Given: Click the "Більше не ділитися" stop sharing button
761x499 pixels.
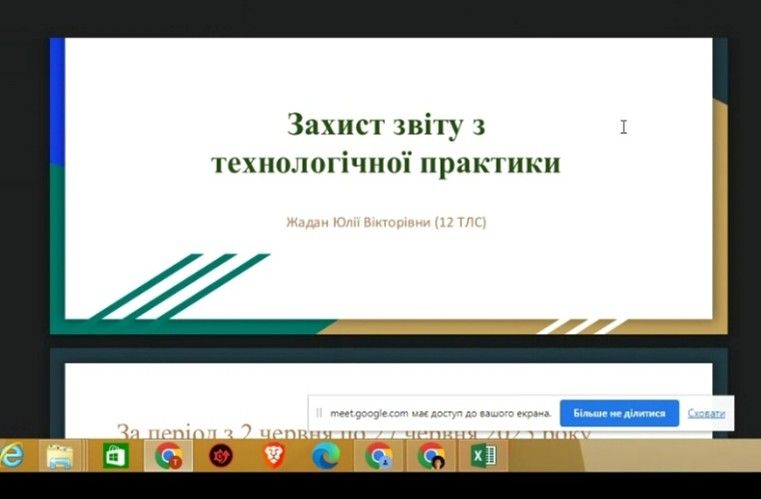Looking at the screenshot, I should pyautogui.click(x=619, y=413).
